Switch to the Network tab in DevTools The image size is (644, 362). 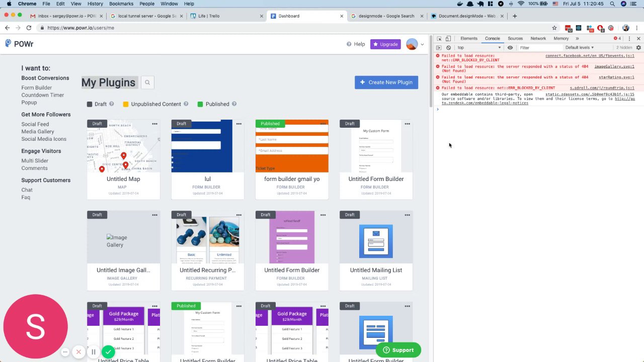(x=538, y=39)
